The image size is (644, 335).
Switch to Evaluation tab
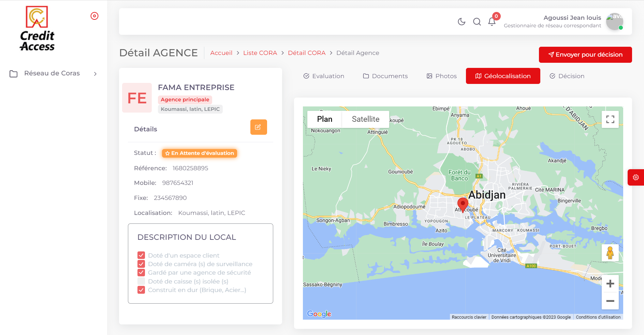[x=324, y=76]
